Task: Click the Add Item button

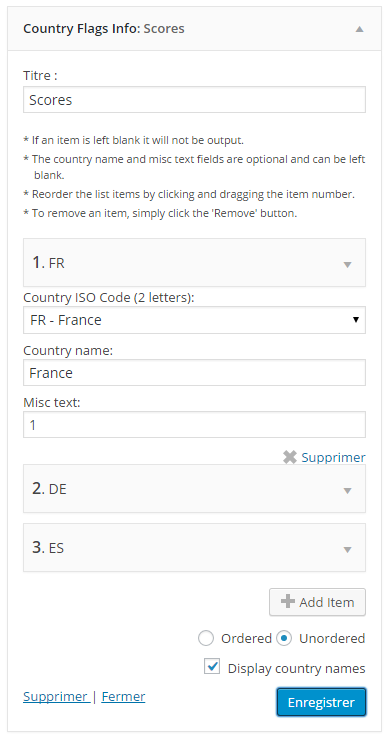Action: tap(317, 602)
